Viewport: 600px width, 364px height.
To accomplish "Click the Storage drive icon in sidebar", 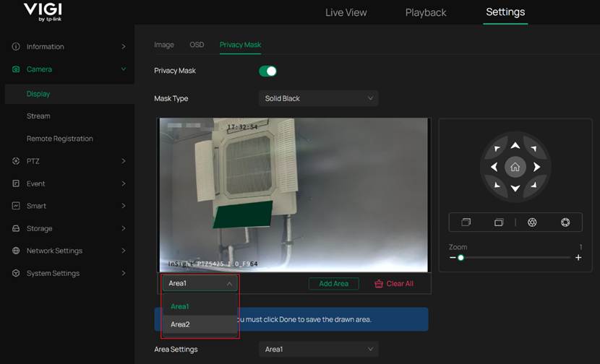I will pos(16,228).
